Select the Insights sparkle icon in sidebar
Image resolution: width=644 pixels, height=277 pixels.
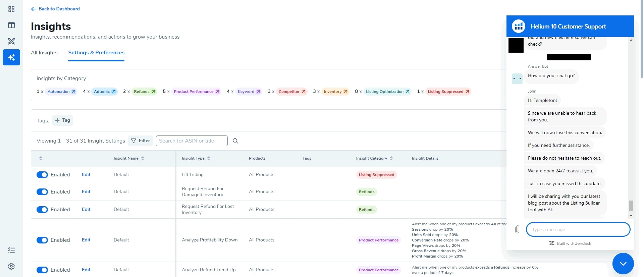click(11, 57)
